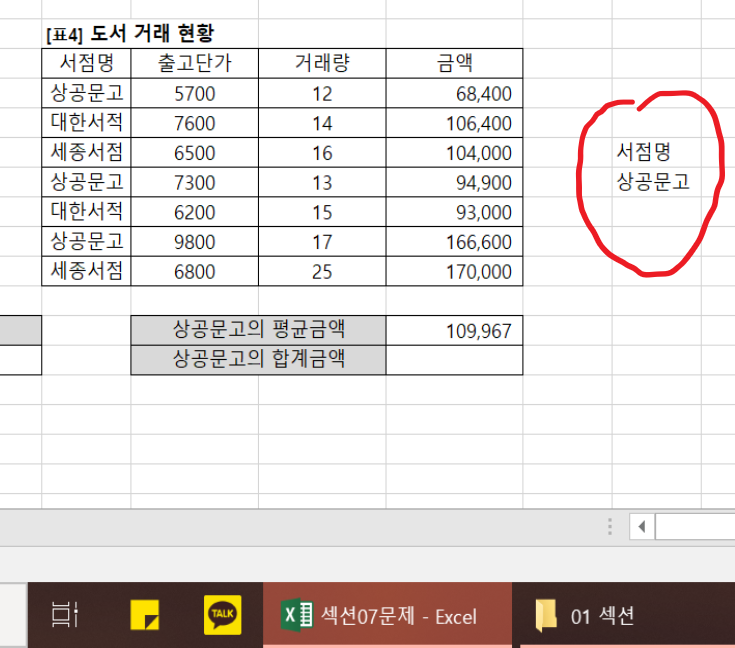Click the 상공문고의 합계금액 label cell

[x=258, y=360]
